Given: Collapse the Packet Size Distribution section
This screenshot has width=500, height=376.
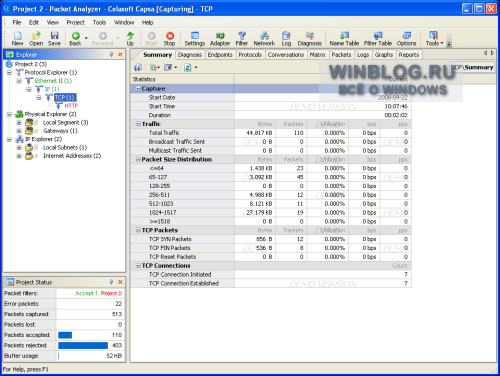Looking at the screenshot, I should point(138,159).
